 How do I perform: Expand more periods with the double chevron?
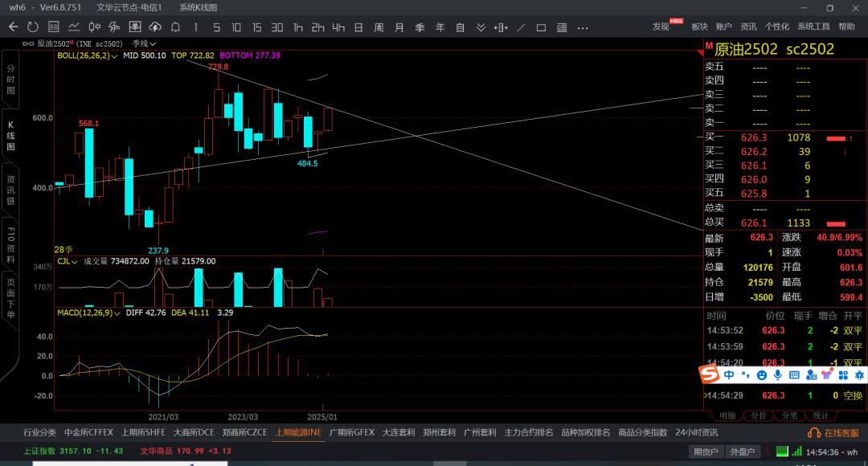pos(481,27)
